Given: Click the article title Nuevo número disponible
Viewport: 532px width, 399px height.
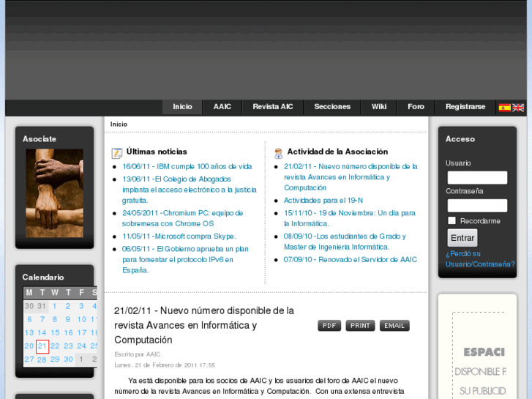Looking at the screenshot, I should pyautogui.click(x=204, y=325).
